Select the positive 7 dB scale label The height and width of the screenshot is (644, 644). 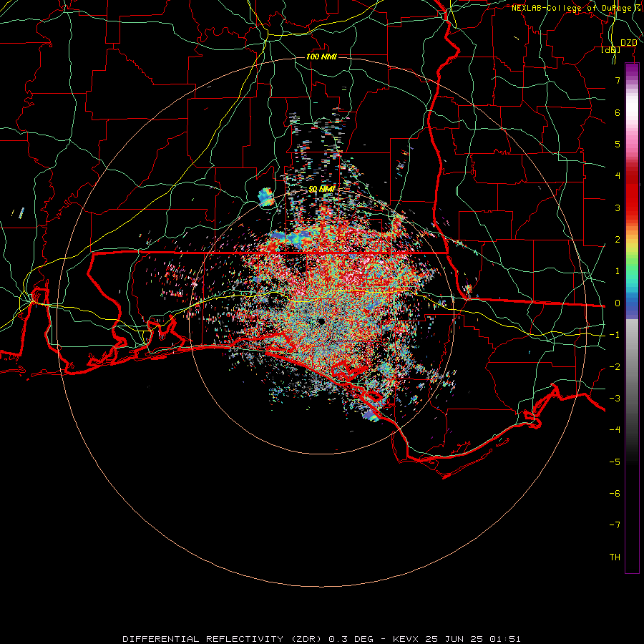pos(618,80)
